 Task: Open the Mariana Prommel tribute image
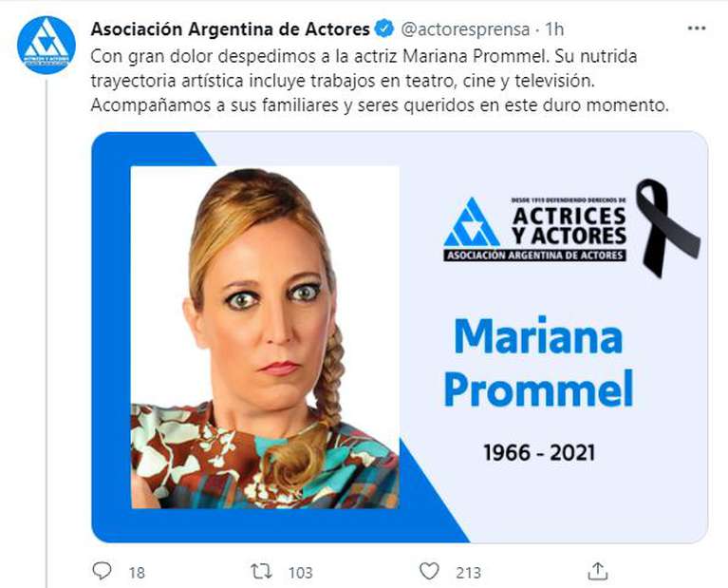click(x=400, y=337)
